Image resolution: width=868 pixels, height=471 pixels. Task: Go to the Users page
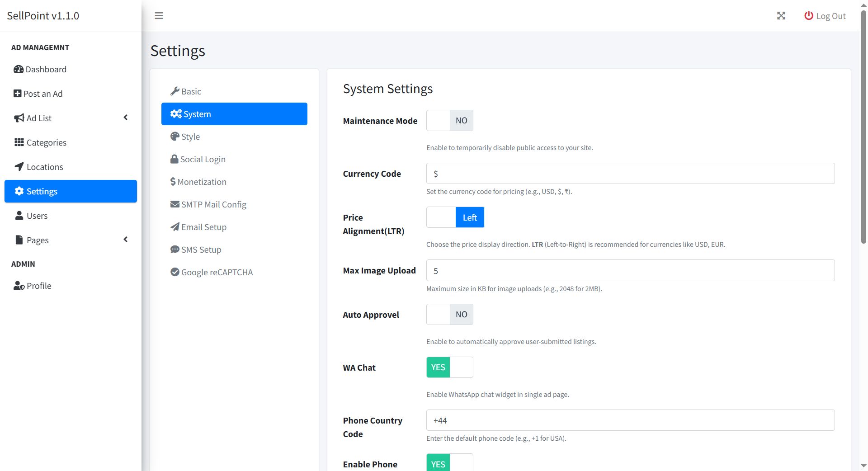tap(37, 216)
